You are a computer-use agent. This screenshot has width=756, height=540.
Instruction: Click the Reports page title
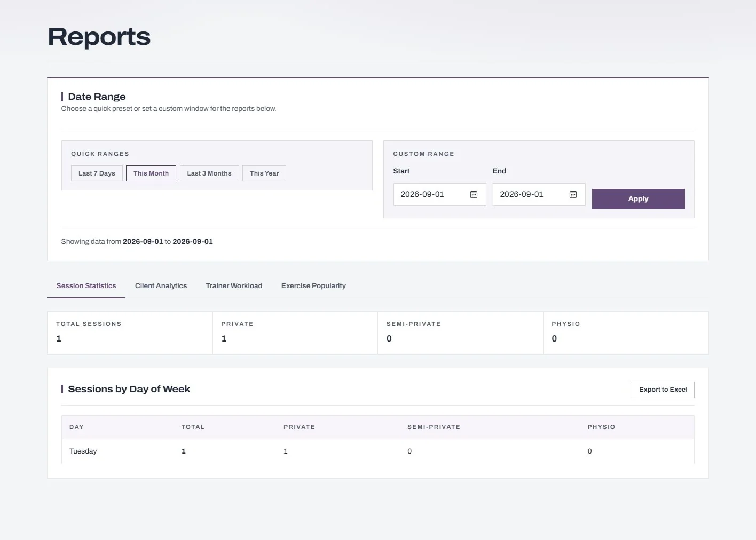pyautogui.click(x=99, y=37)
